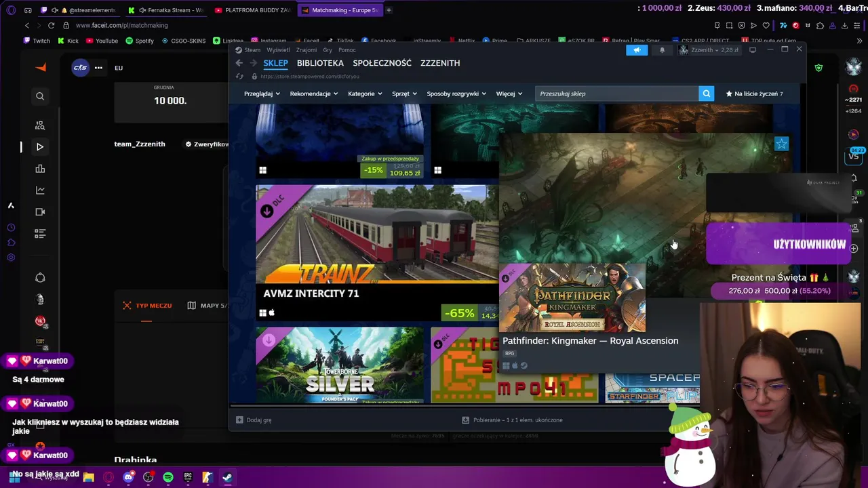Open the Pomoc menu in Steam
This screenshot has height=488, width=868.
pos(347,50)
